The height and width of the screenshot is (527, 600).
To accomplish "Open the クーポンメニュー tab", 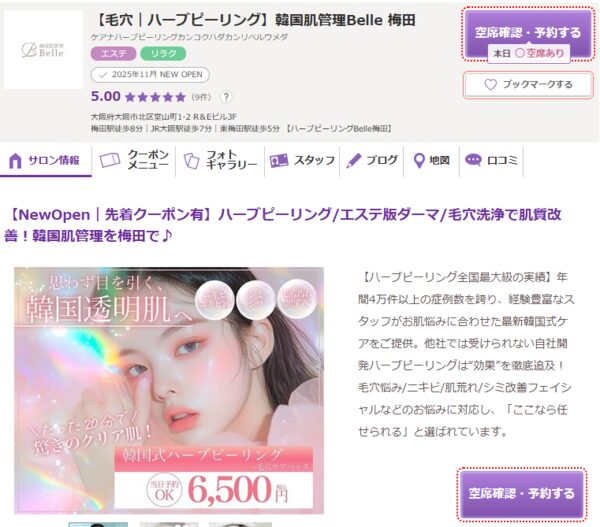I will click(134, 160).
